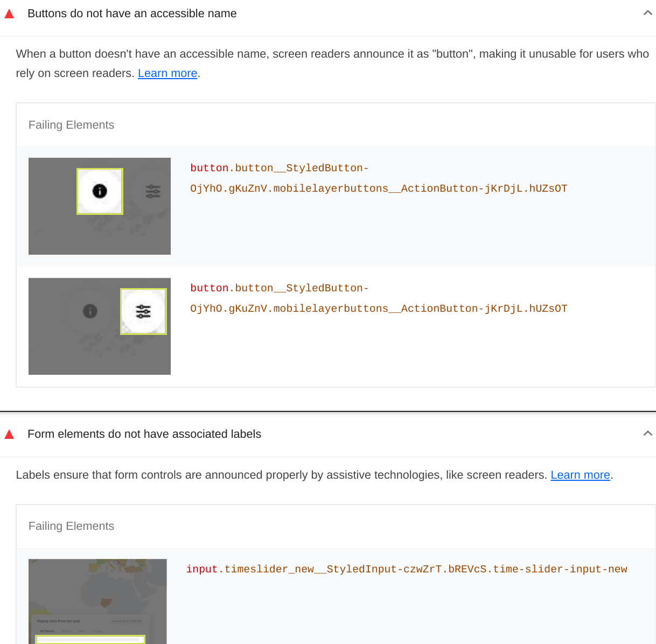Click the first Failing Elements header
Screen dimensions: 656x644
(71, 124)
